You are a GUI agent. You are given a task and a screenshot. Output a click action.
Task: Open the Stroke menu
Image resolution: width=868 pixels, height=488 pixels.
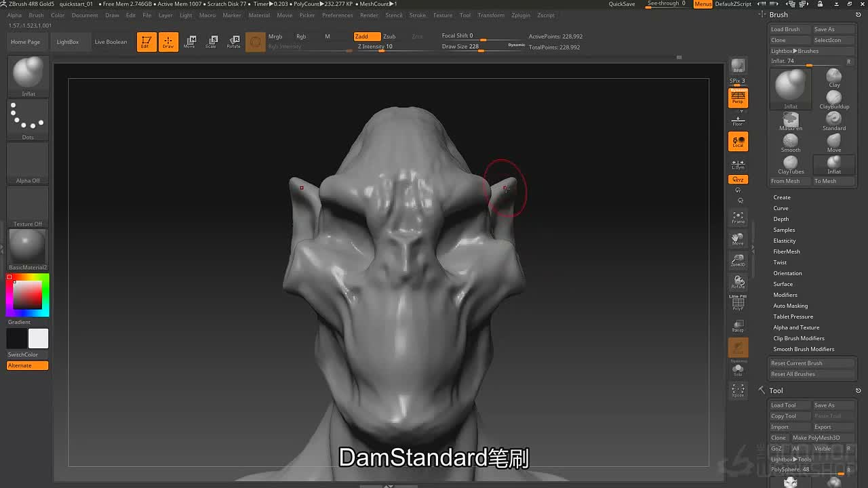(x=418, y=15)
